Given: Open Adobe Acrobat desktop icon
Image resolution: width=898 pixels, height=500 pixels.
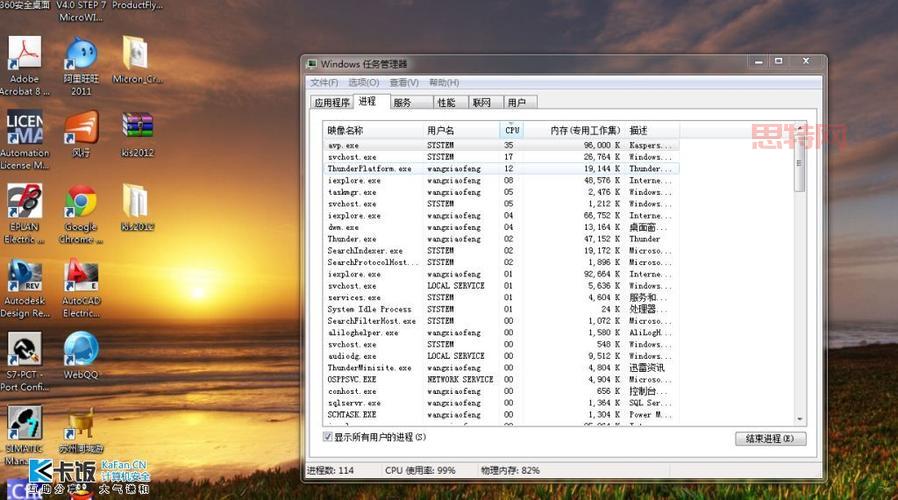Looking at the screenshot, I should pos(24,55).
